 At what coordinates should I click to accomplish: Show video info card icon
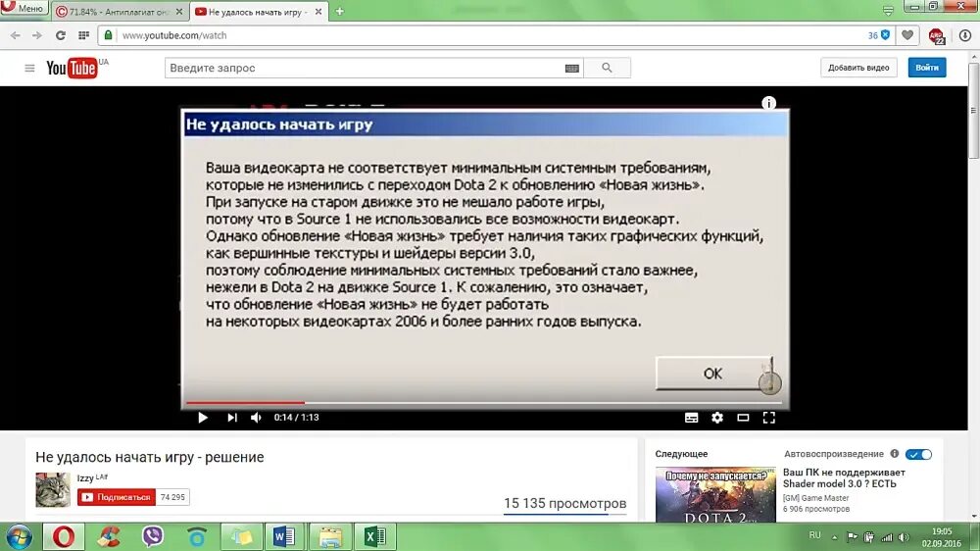click(x=768, y=103)
